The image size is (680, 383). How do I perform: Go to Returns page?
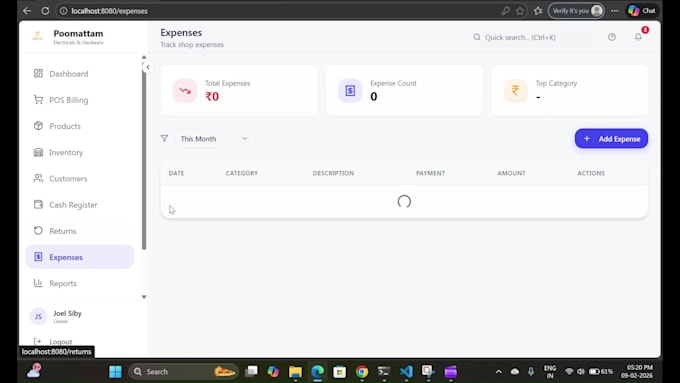pyautogui.click(x=79, y=231)
